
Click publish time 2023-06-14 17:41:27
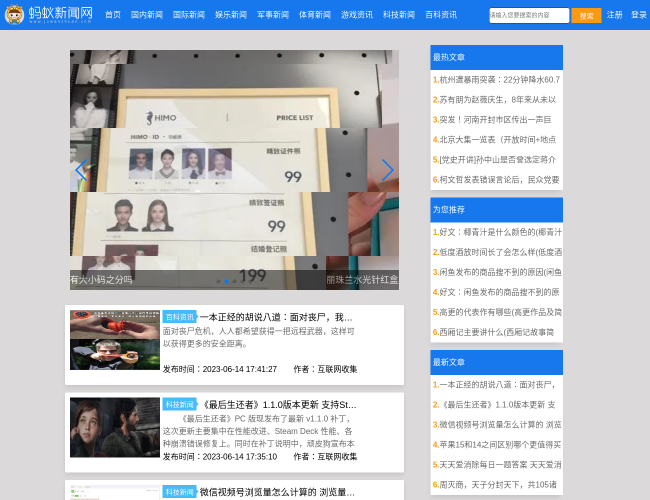coord(220,369)
